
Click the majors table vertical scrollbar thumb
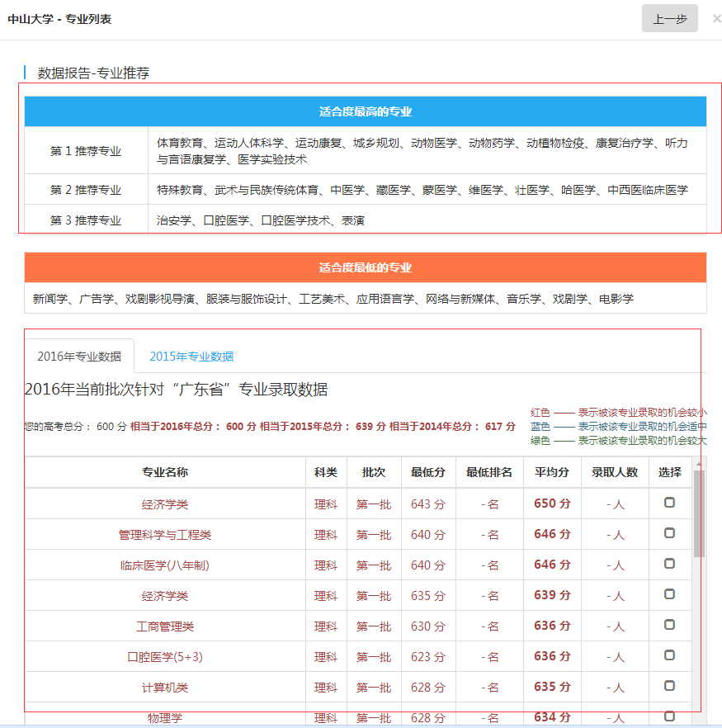699,513
